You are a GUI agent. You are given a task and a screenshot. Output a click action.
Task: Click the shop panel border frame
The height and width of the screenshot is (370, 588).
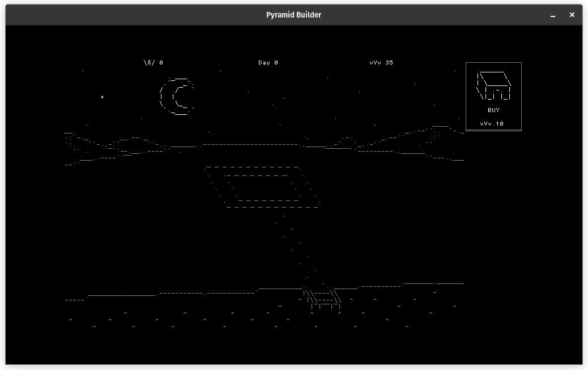(466, 96)
